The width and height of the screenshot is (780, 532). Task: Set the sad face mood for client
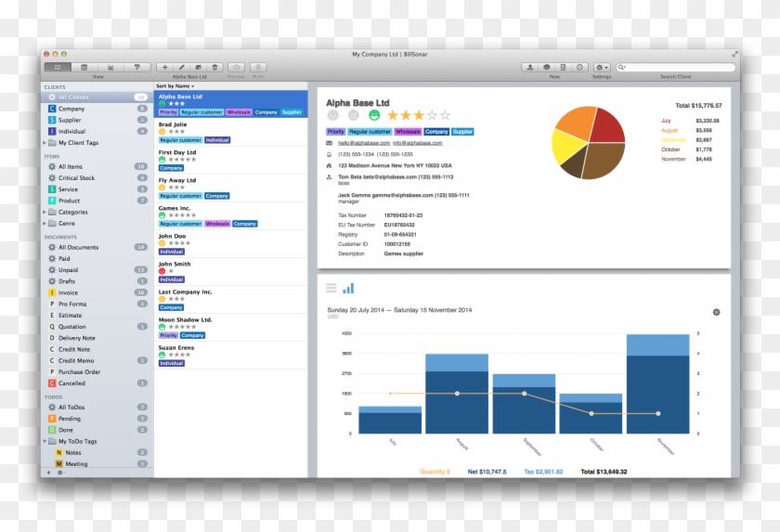pos(333,116)
